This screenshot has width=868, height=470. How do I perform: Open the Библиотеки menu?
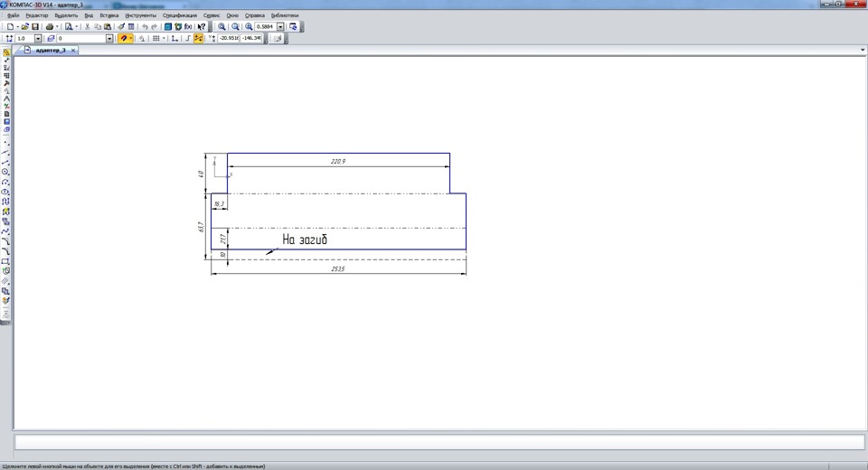point(285,15)
